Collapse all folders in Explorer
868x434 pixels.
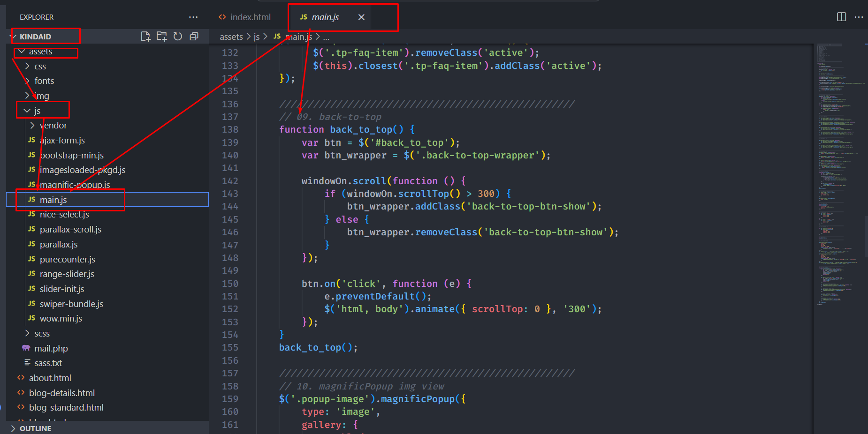pos(194,37)
